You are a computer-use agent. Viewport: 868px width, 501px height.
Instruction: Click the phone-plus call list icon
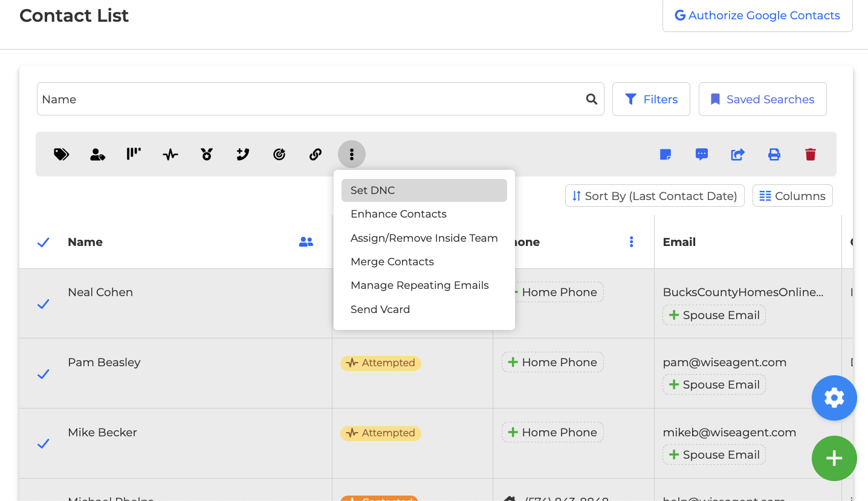pos(243,155)
